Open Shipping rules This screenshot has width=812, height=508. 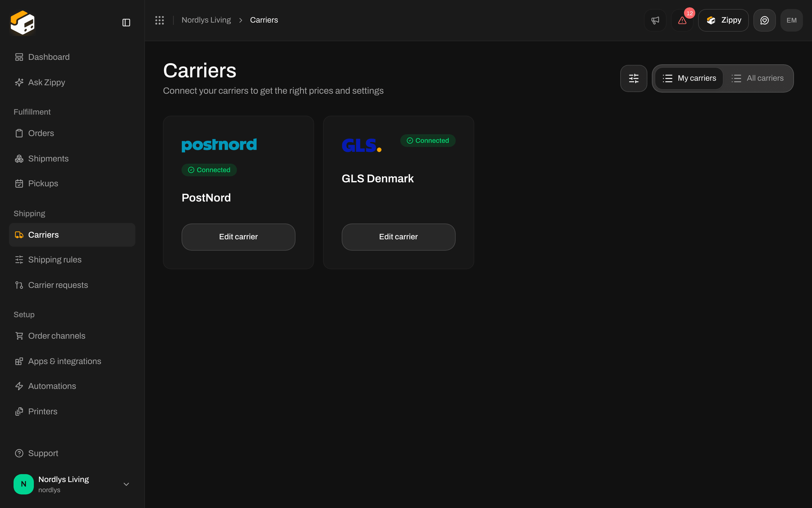72,260
